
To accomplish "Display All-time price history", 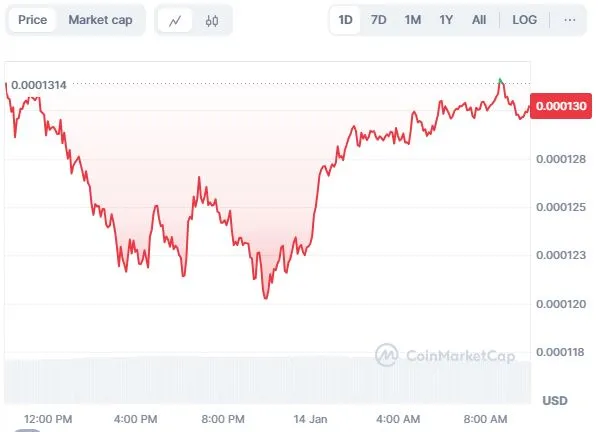I will click(x=479, y=20).
